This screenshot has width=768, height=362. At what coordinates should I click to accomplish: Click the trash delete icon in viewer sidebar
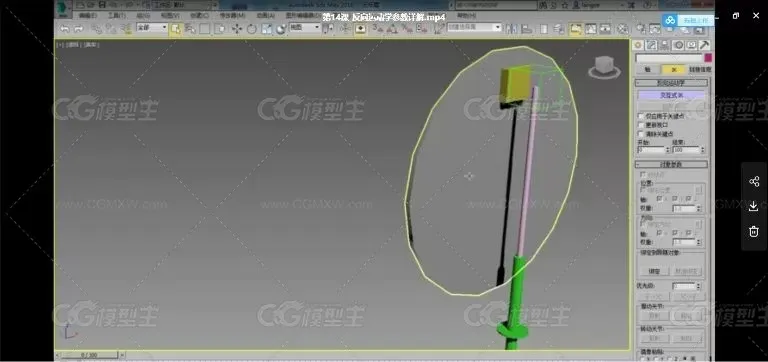(x=754, y=231)
